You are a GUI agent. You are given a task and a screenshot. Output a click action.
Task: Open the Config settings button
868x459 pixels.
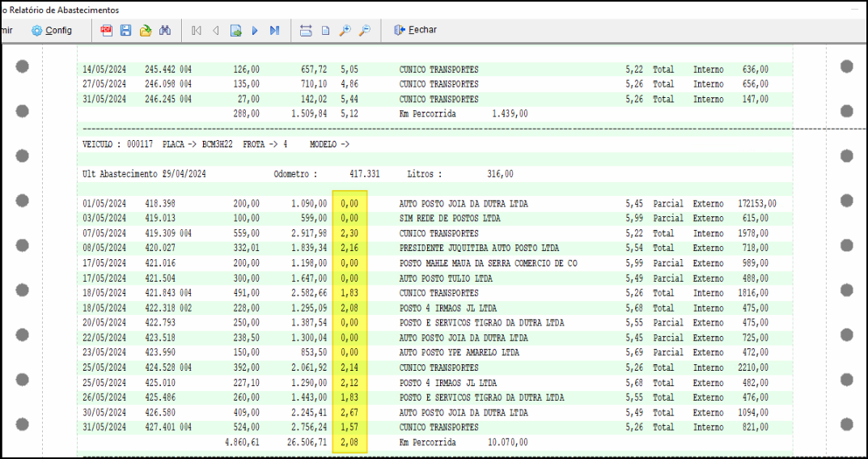(52, 31)
